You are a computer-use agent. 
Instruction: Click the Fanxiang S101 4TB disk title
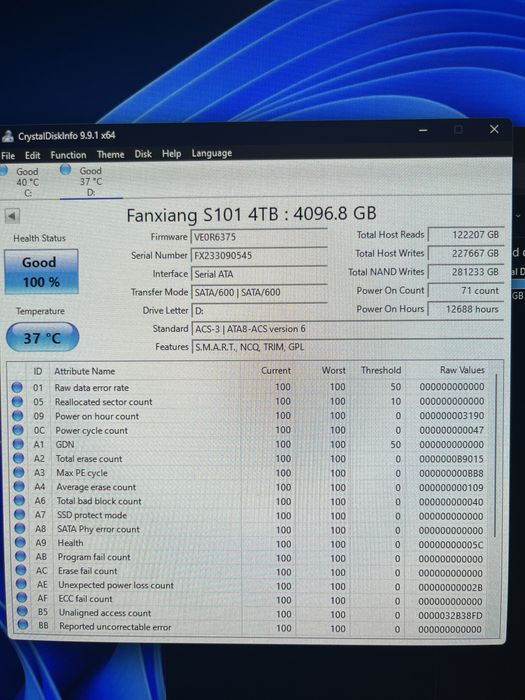click(x=251, y=214)
